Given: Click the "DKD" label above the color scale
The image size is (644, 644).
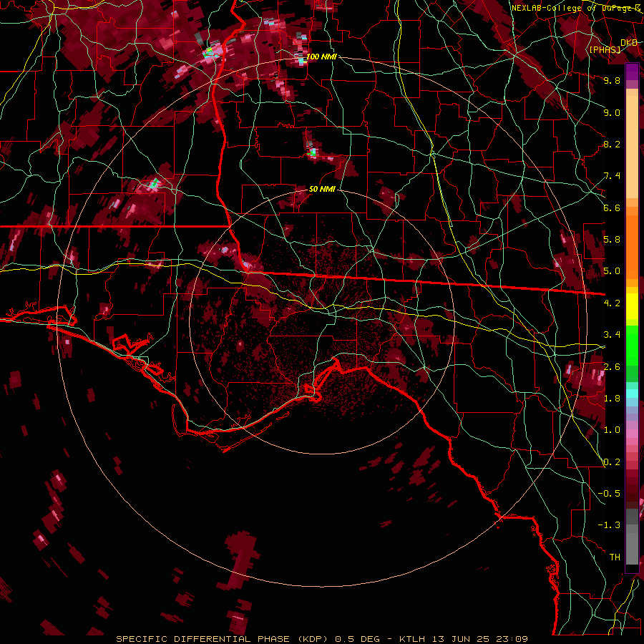Looking at the screenshot, I should (x=629, y=43).
